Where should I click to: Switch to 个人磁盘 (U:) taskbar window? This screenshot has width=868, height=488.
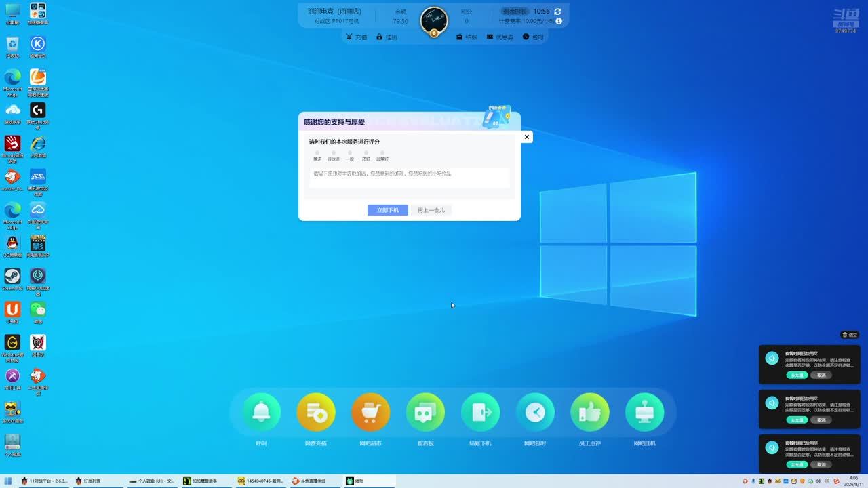153,481
